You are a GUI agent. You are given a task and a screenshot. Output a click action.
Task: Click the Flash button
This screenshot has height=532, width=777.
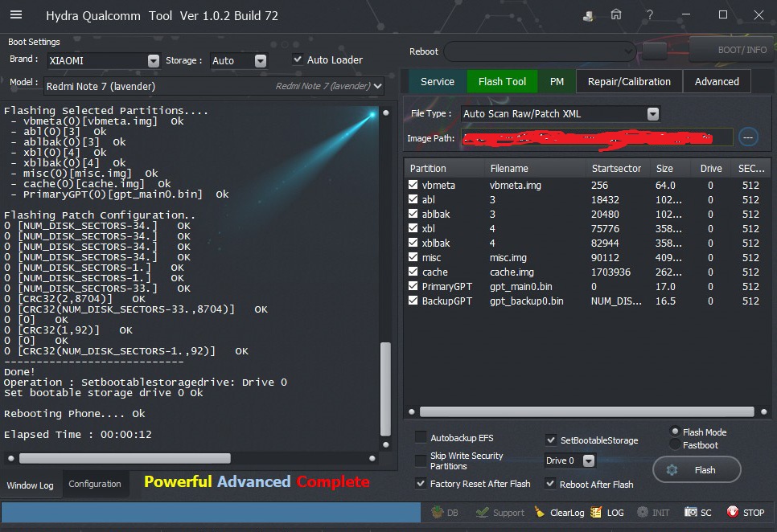click(697, 469)
